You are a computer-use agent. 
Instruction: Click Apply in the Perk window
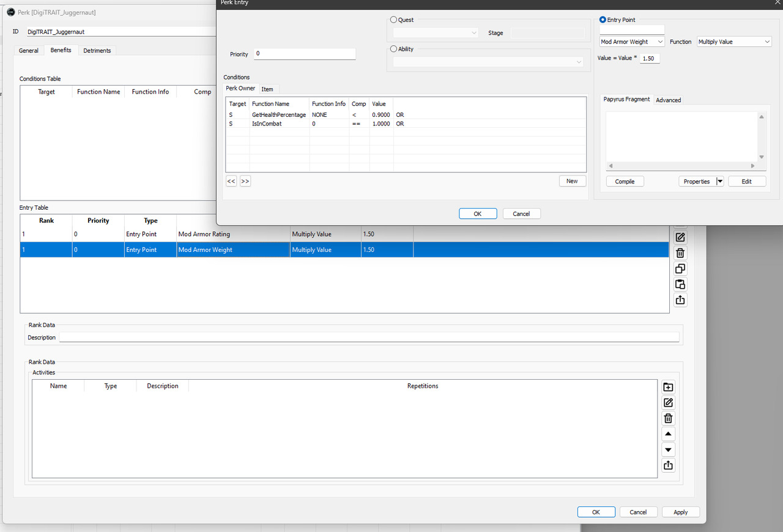pos(681,512)
